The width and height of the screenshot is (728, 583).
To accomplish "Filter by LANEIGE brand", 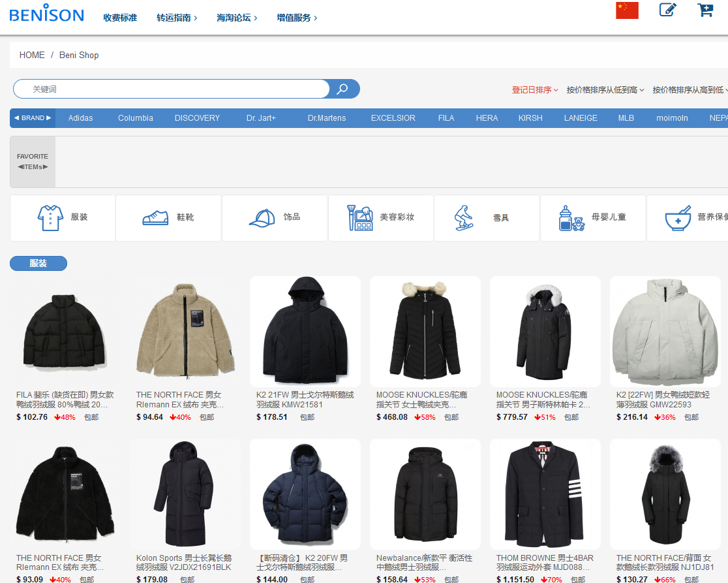I will pos(581,118).
